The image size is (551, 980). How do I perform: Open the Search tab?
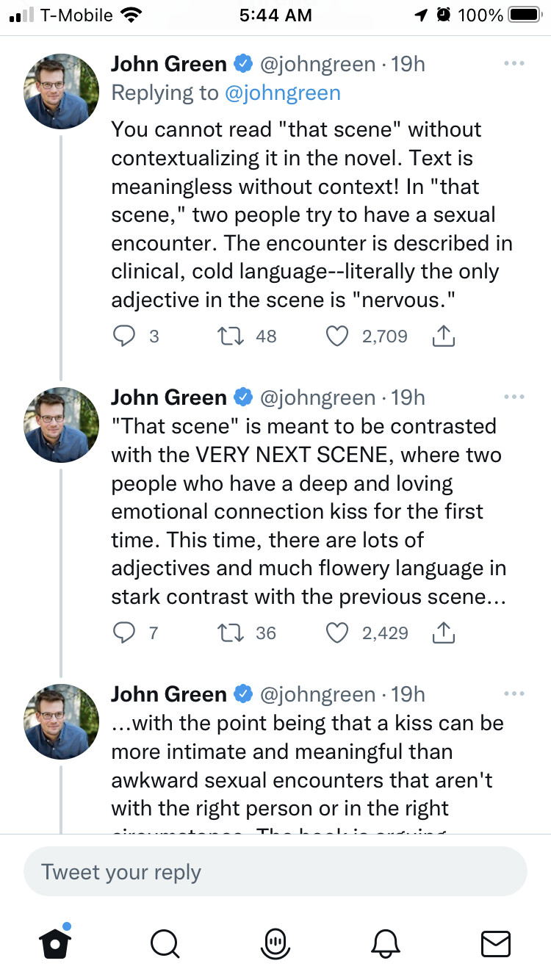165,943
